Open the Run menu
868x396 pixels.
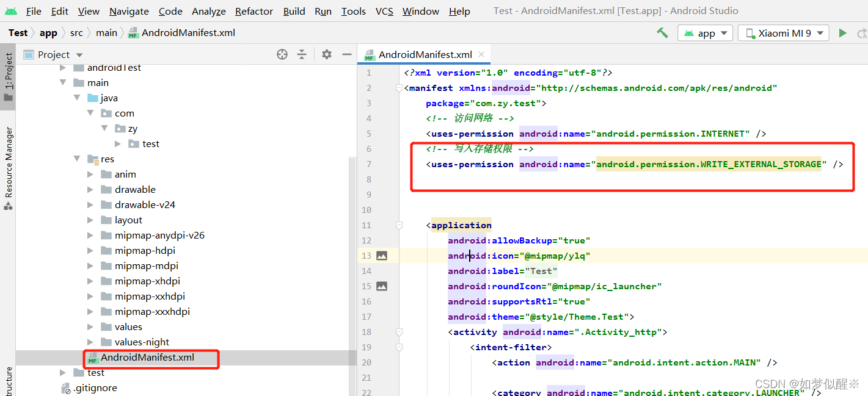(323, 11)
